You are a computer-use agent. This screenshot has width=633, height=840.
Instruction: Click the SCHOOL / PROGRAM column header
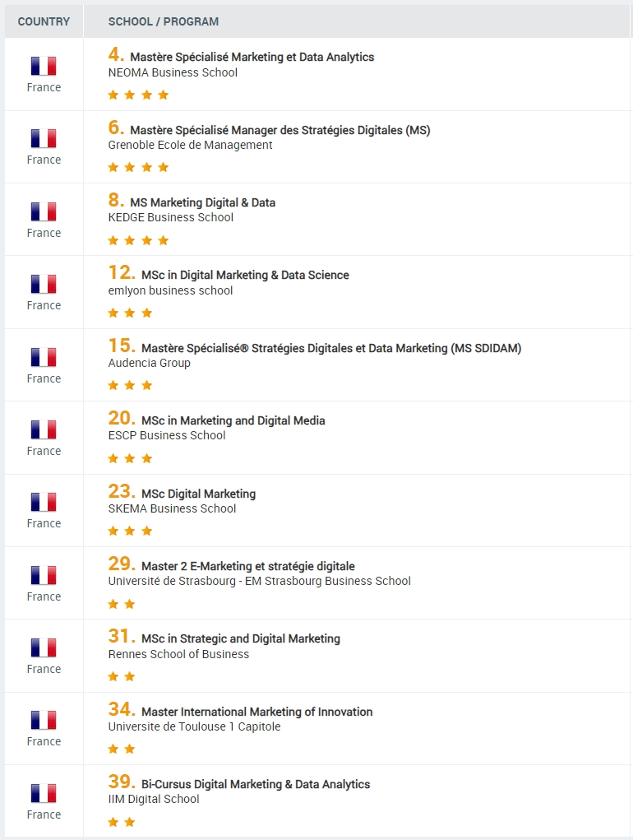pyautogui.click(x=164, y=21)
